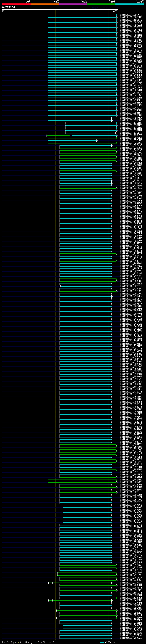Pick the UniRef100_Q39831 label

point(131,633)
